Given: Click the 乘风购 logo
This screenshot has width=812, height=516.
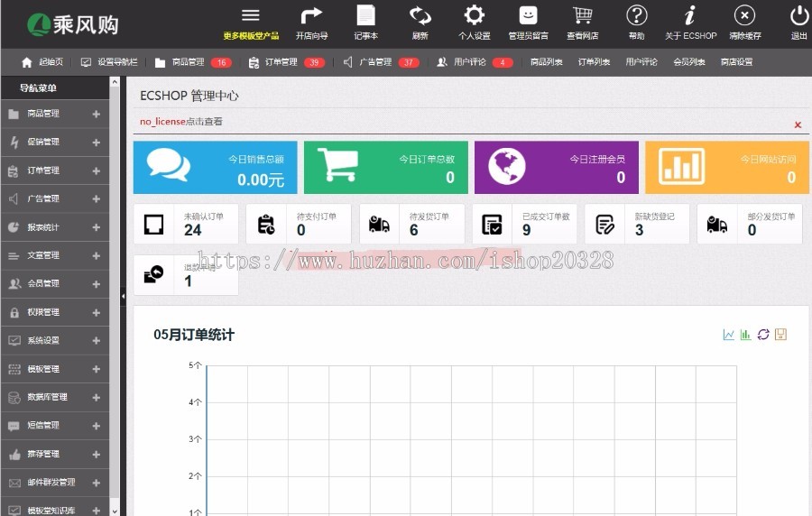Looking at the screenshot, I should (72, 24).
